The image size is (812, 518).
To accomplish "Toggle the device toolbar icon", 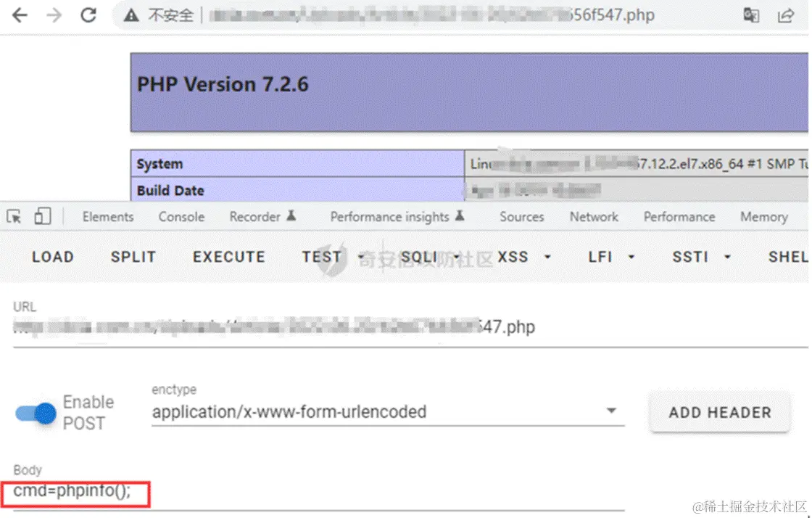I will (43, 216).
